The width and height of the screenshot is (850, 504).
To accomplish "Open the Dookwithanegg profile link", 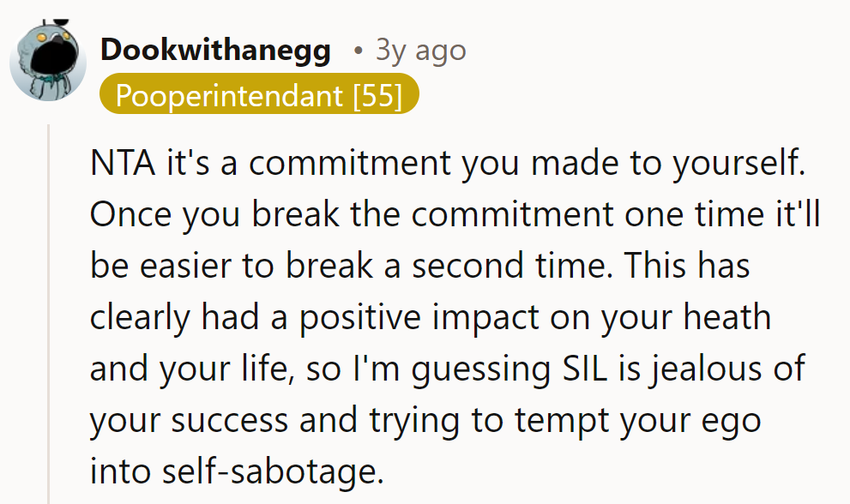I will [x=215, y=51].
